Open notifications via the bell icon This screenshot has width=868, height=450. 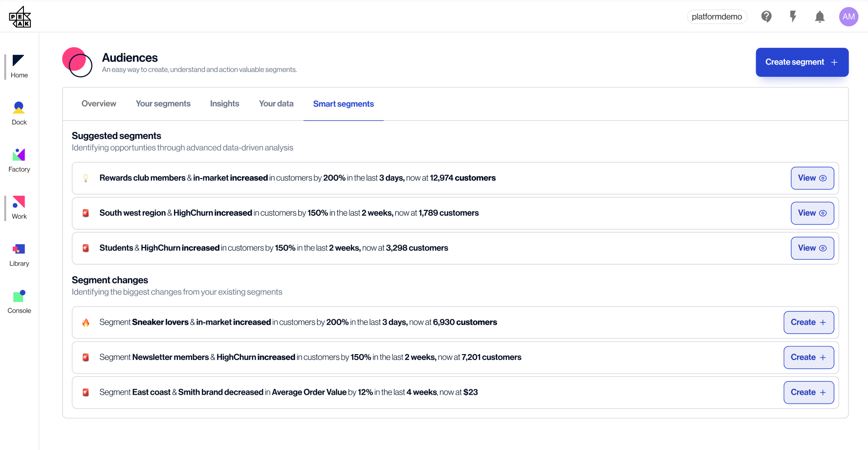[820, 16]
